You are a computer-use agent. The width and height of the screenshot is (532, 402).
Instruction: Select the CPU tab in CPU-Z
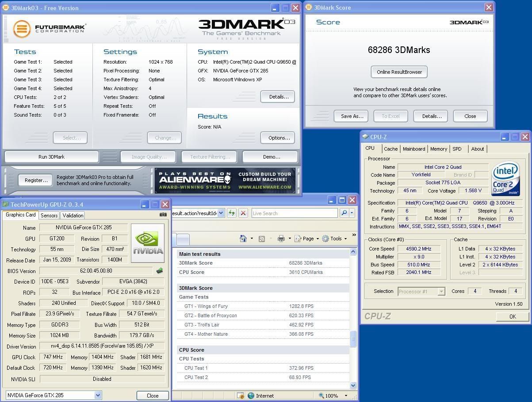click(370, 148)
